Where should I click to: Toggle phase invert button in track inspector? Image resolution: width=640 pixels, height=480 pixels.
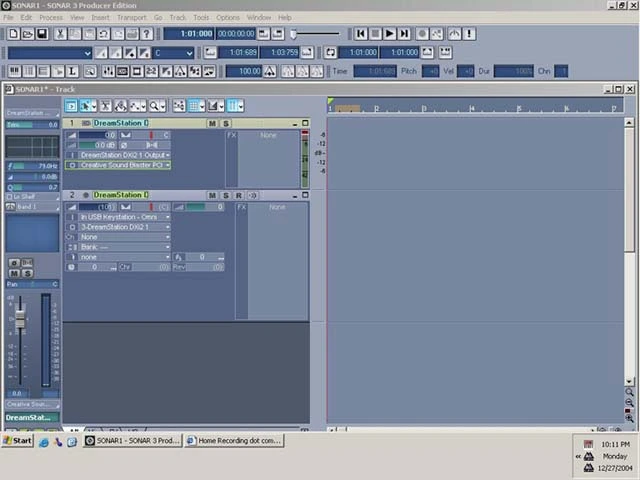click(14, 263)
